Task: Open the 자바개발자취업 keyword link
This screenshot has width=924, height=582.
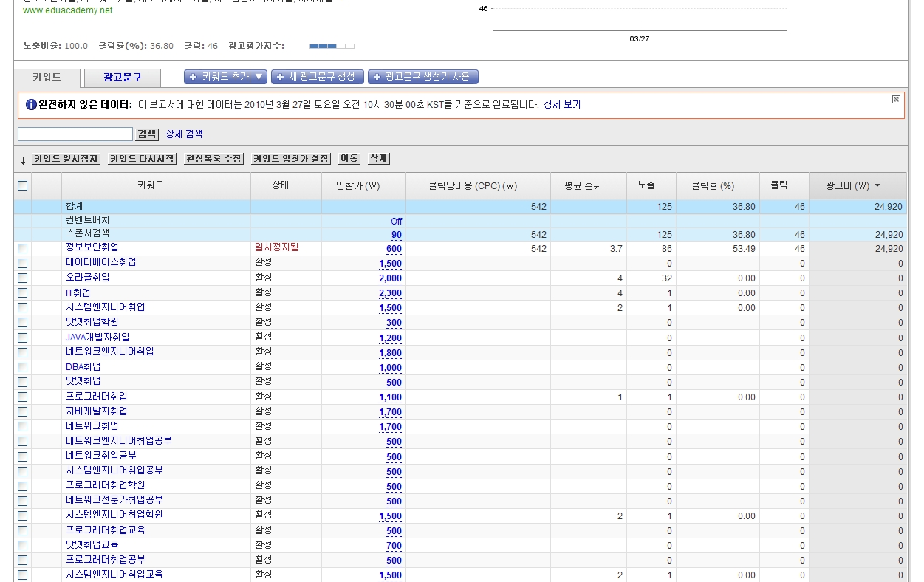Action: pos(96,411)
